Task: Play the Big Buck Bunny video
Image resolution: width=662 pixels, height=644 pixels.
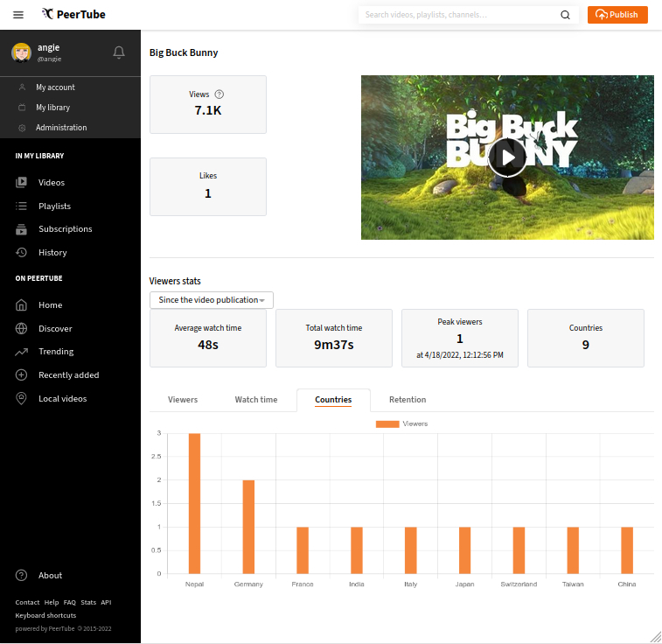Action: [507, 157]
